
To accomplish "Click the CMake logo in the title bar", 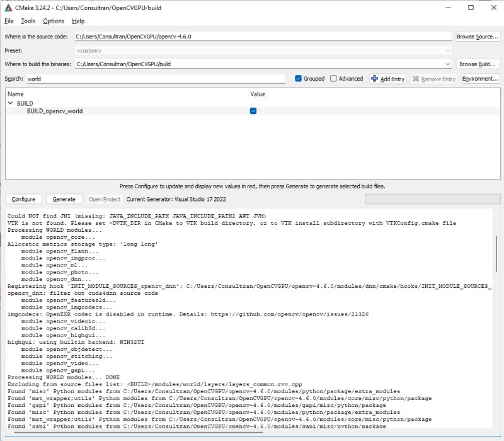I will pyautogui.click(x=9, y=7).
